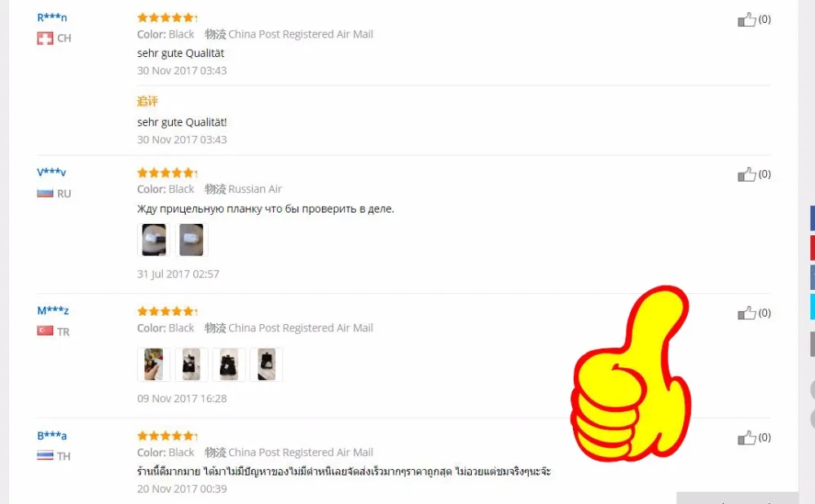Click the large yellow thumbs-up sticker

(631, 373)
